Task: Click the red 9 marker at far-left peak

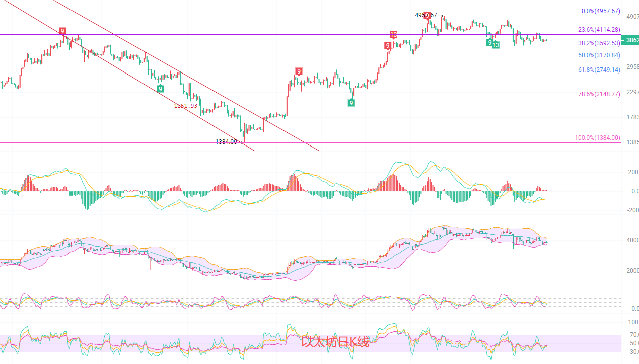Action: click(62, 31)
